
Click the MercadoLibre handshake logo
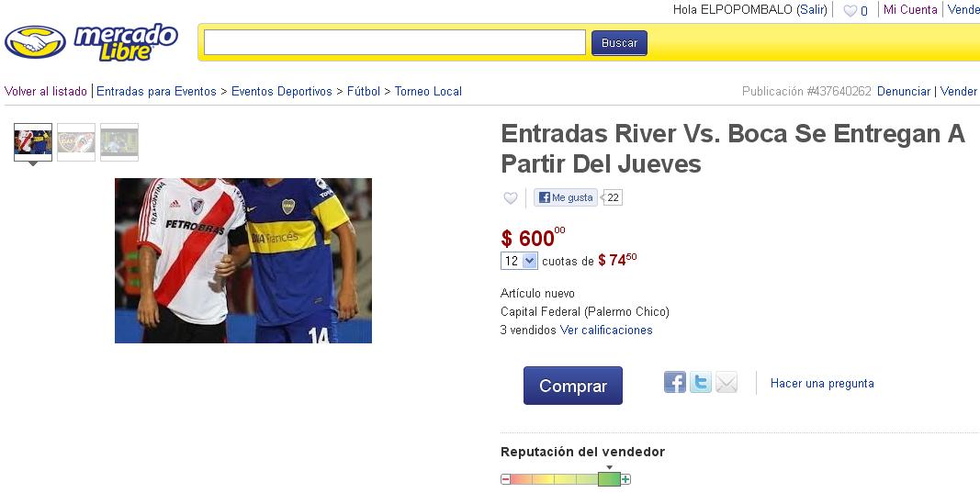(35, 42)
